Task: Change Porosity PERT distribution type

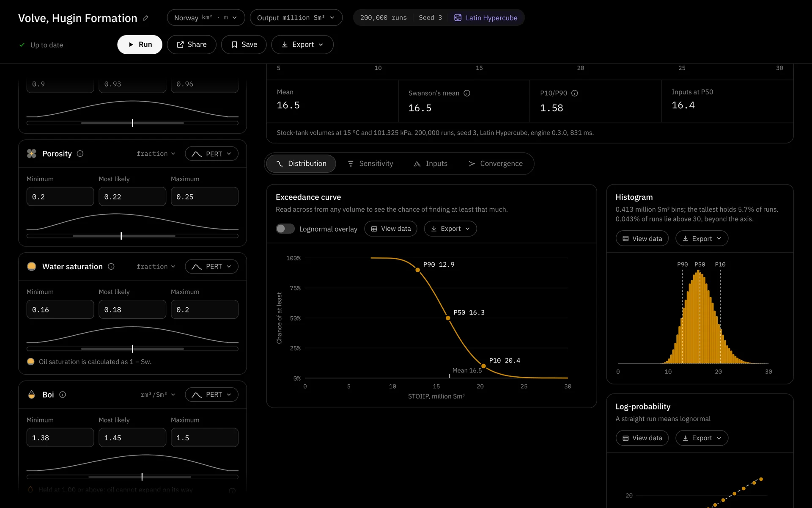Action: click(x=211, y=154)
